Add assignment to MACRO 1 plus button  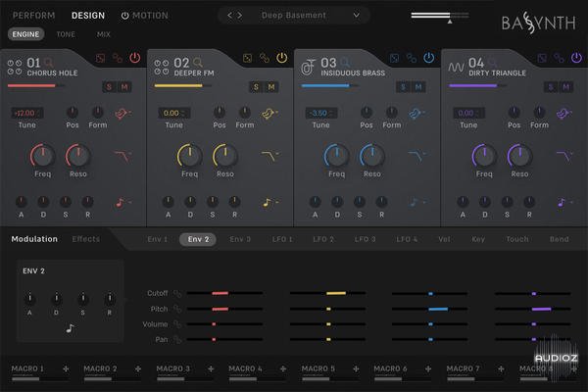click(66, 369)
